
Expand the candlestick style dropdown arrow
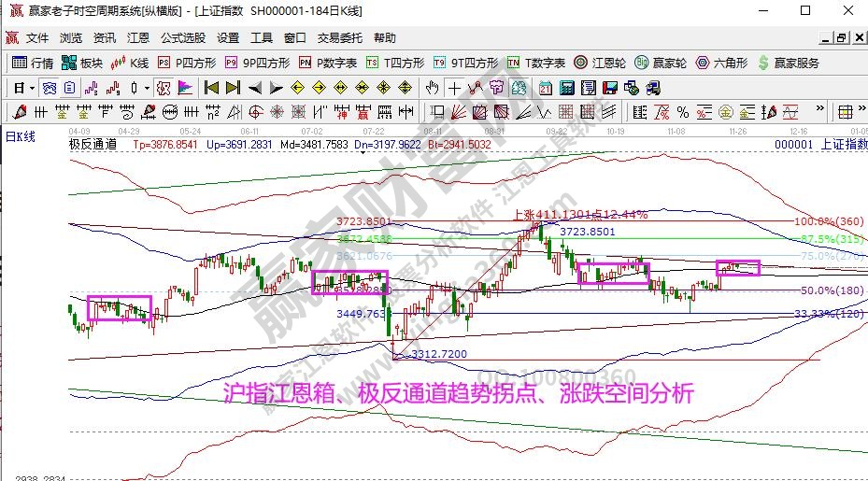click(147, 88)
